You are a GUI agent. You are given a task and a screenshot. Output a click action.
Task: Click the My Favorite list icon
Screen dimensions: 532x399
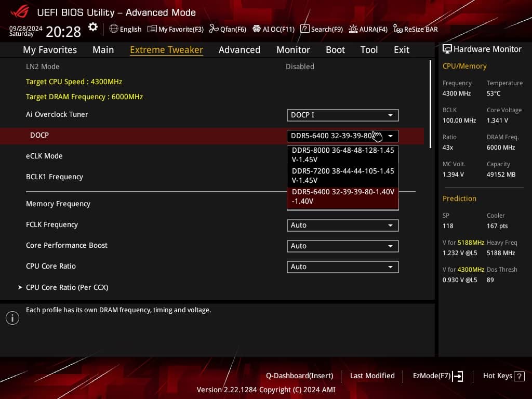pyautogui.click(x=152, y=29)
